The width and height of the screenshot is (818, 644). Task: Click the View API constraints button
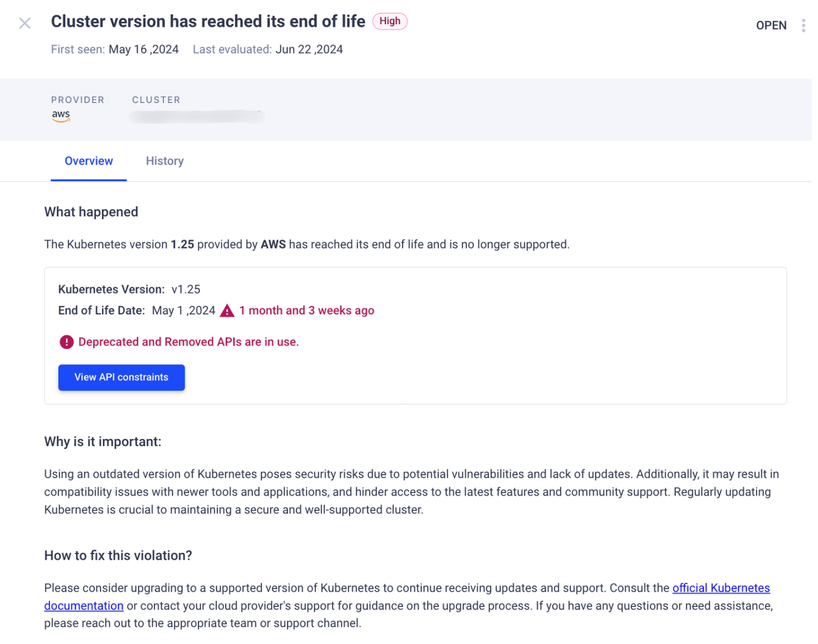121,378
